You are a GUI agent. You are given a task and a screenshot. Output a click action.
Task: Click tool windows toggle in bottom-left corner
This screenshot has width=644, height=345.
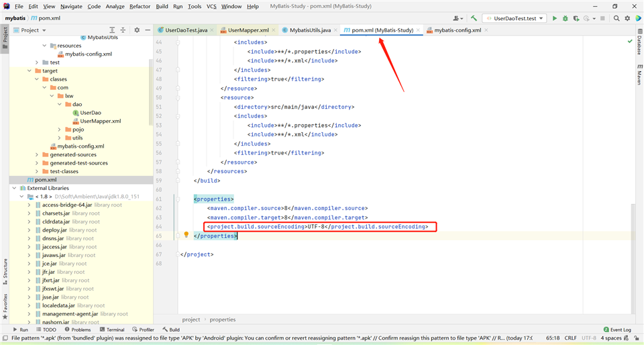pos(4,338)
